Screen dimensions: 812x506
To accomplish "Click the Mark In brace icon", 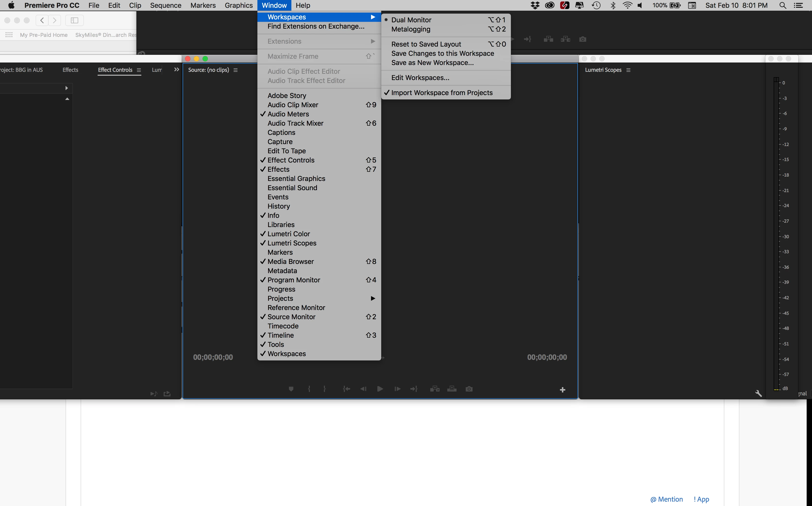I will pyautogui.click(x=309, y=389).
